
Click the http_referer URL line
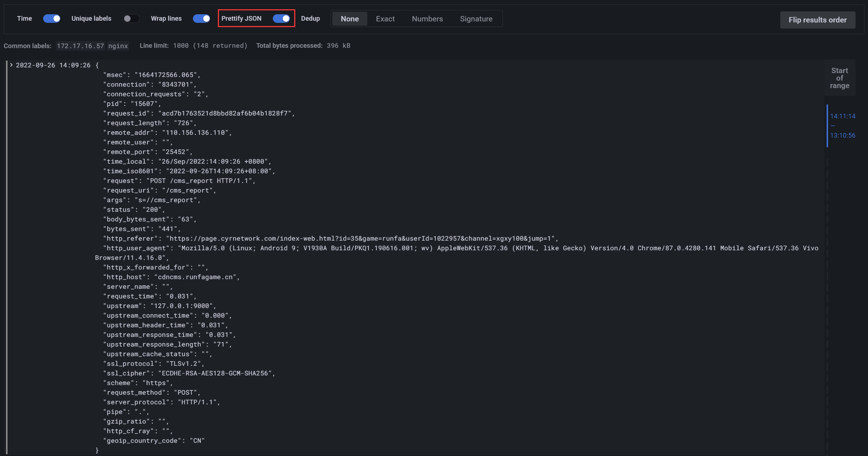tap(331, 239)
